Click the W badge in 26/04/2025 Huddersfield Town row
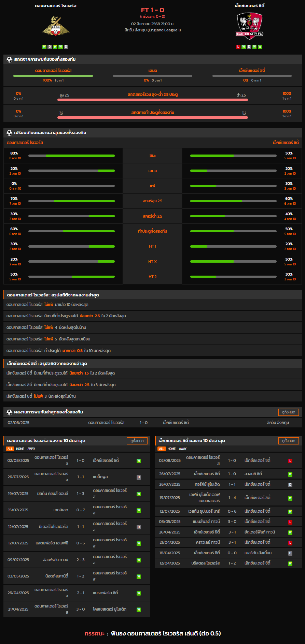 tap(290, 532)
